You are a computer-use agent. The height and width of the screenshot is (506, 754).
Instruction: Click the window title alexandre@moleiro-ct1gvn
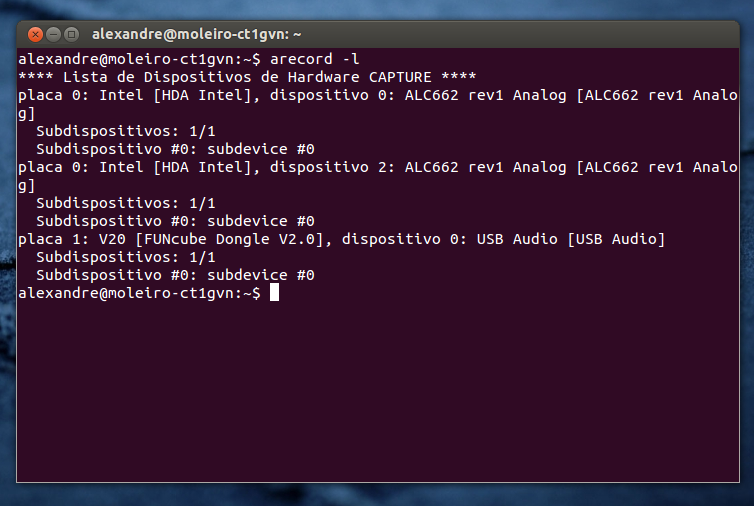tap(197, 34)
